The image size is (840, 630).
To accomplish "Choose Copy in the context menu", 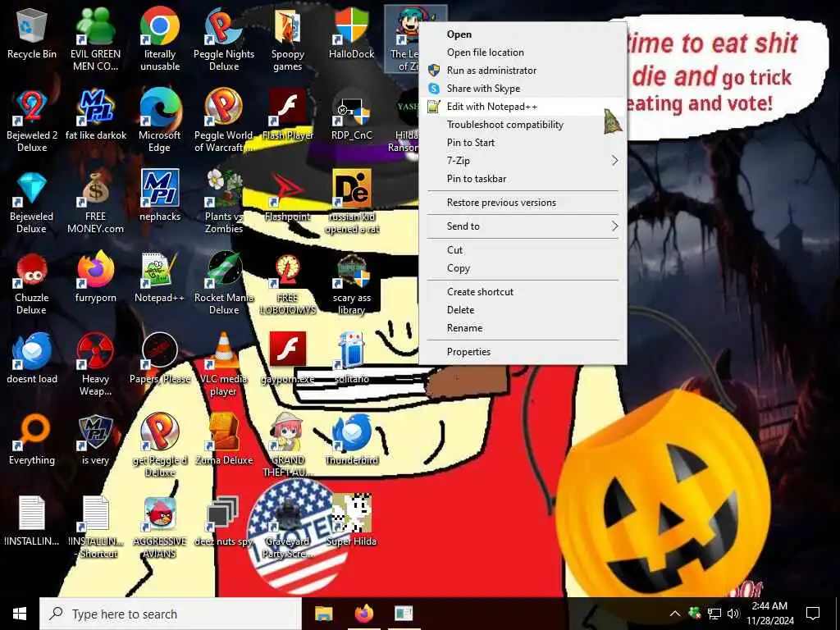I will tap(523, 268).
